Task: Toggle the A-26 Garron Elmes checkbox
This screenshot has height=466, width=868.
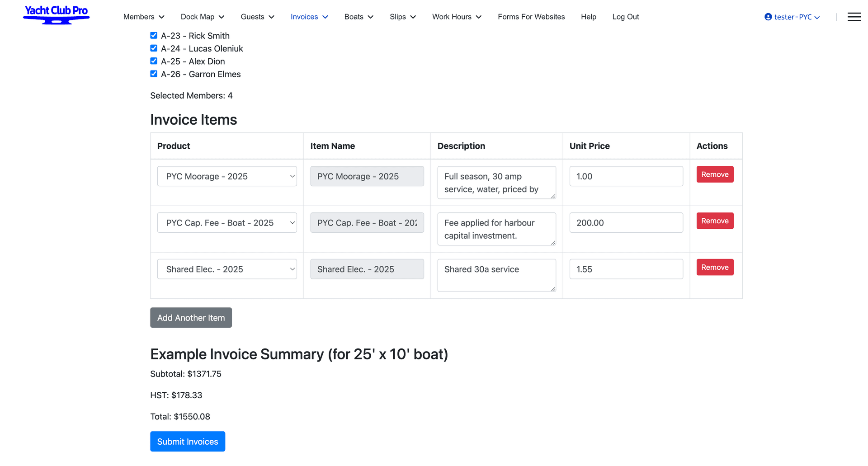Action: 154,74
